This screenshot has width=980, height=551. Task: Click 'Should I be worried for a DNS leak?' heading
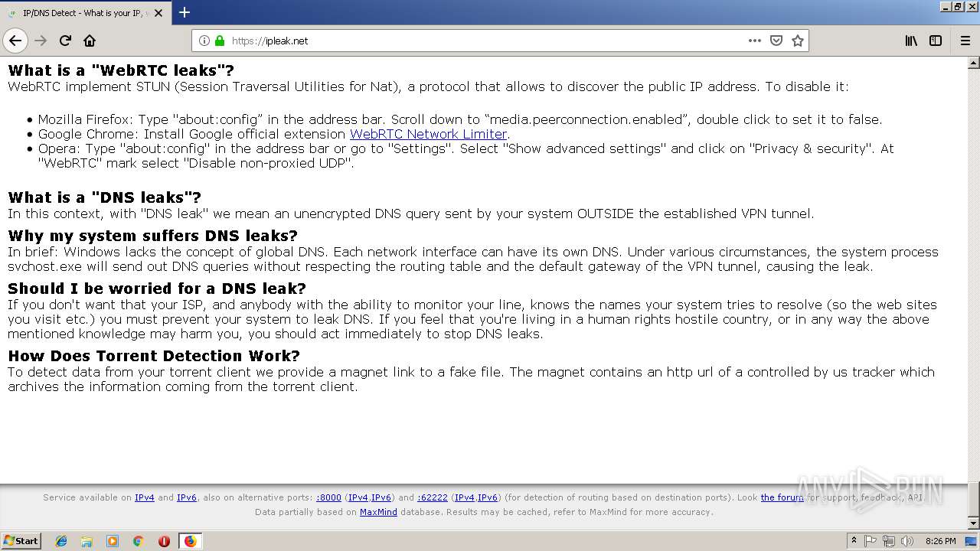point(157,289)
